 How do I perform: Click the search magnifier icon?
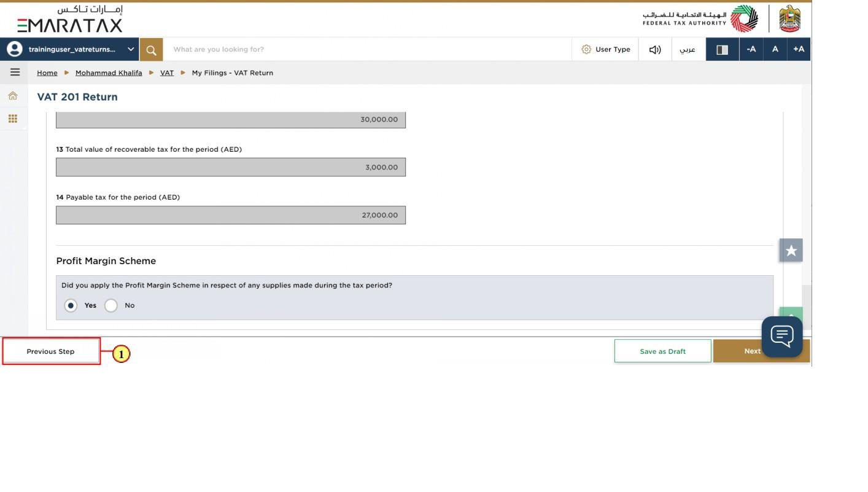click(151, 50)
